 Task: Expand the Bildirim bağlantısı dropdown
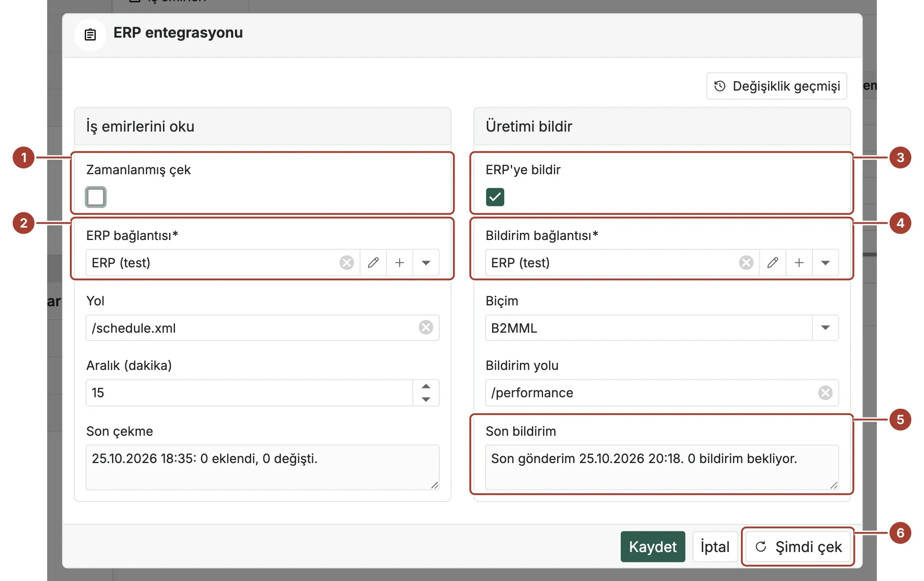826,262
